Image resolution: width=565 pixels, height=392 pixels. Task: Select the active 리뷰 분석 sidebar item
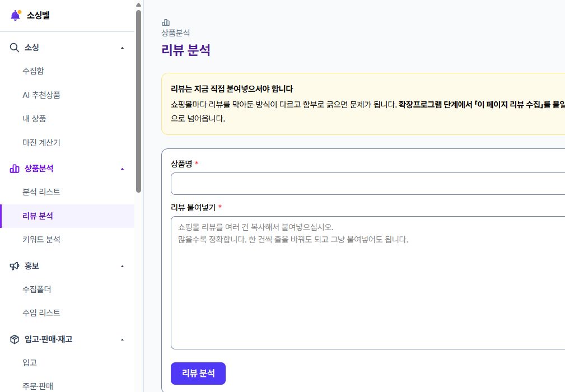(x=67, y=216)
